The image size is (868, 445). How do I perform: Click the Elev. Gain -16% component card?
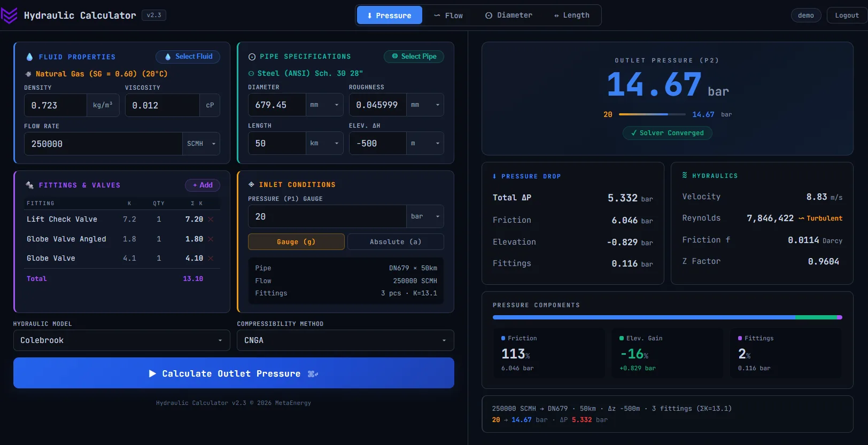tap(668, 353)
